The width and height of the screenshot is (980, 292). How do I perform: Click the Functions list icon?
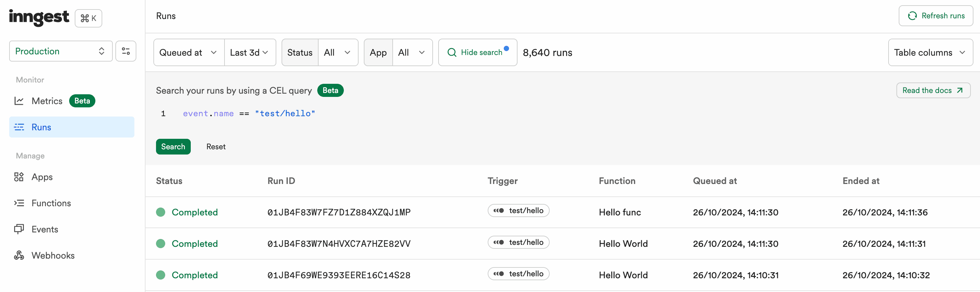coord(19,203)
